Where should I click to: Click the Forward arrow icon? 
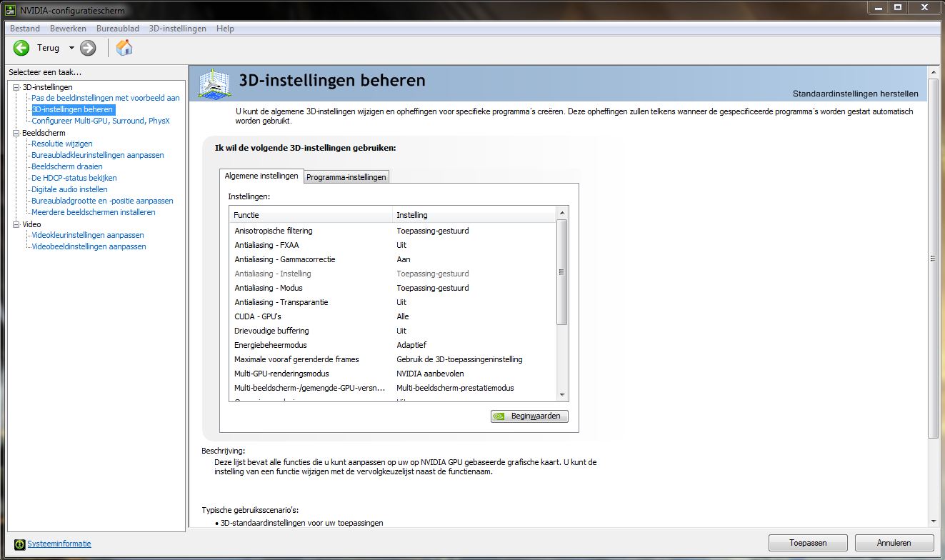(x=88, y=48)
